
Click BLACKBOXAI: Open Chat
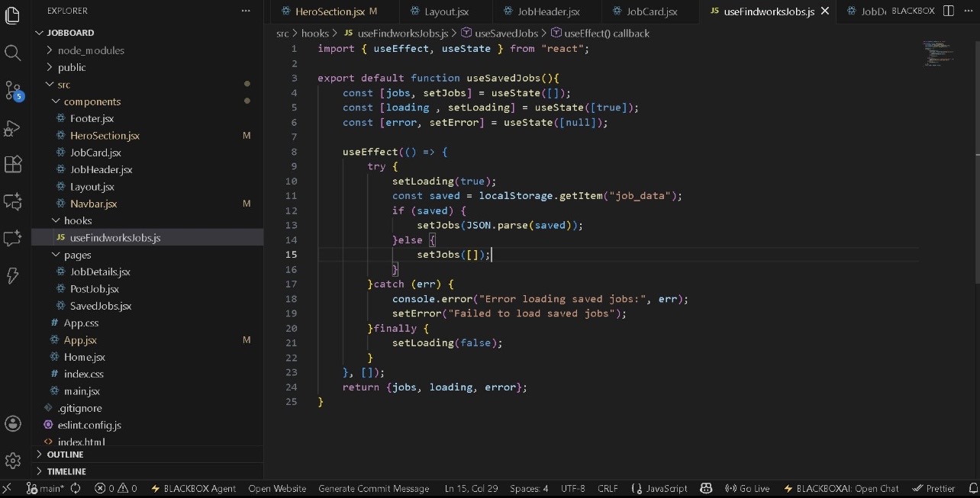[841, 488]
